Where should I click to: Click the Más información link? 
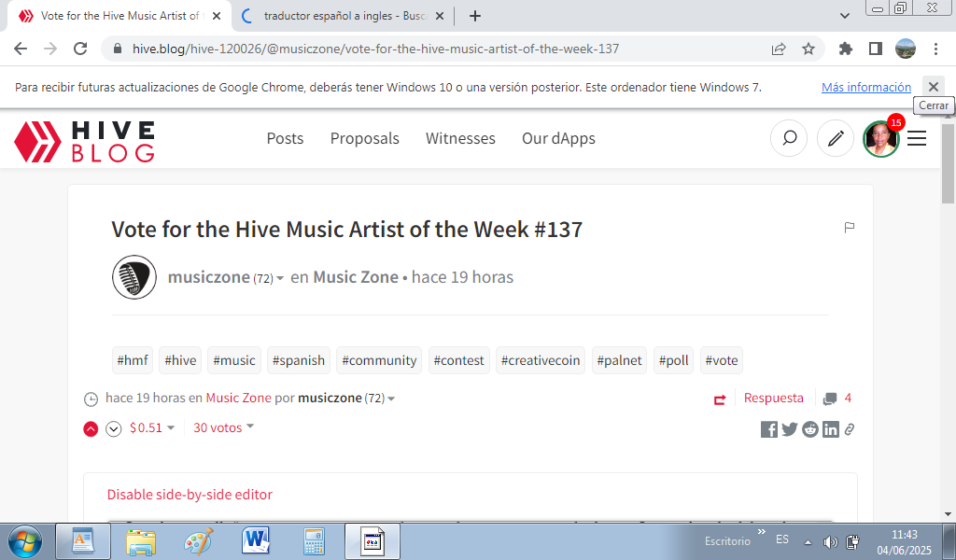click(x=865, y=87)
